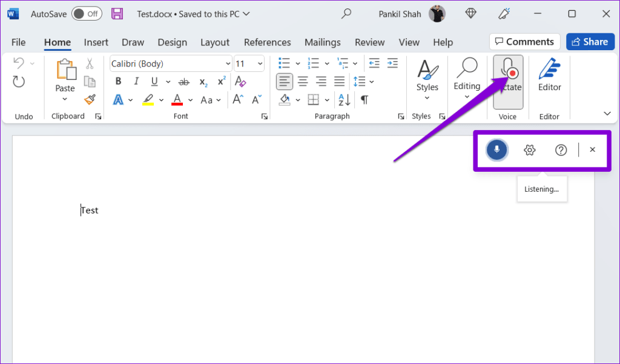
Task: Align text left
Action: click(285, 82)
